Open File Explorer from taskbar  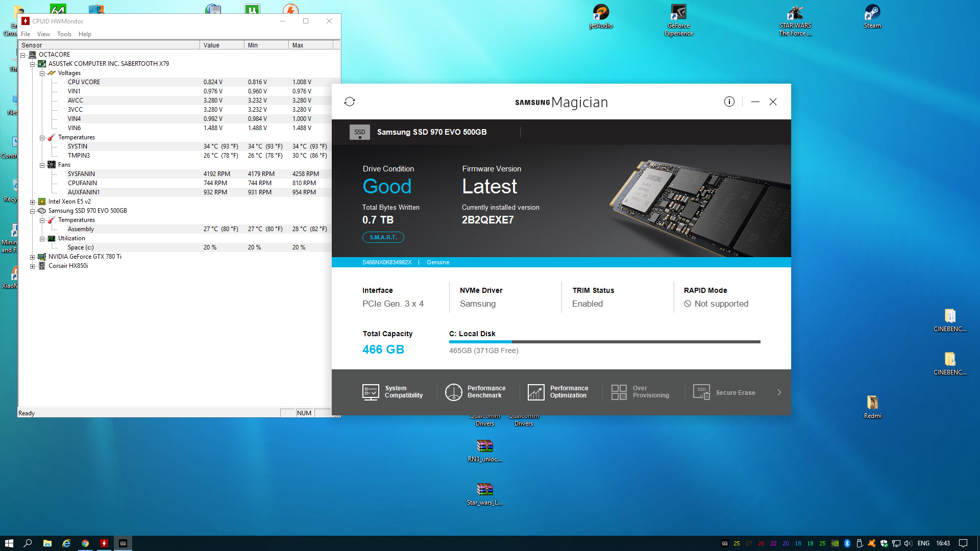(47, 543)
